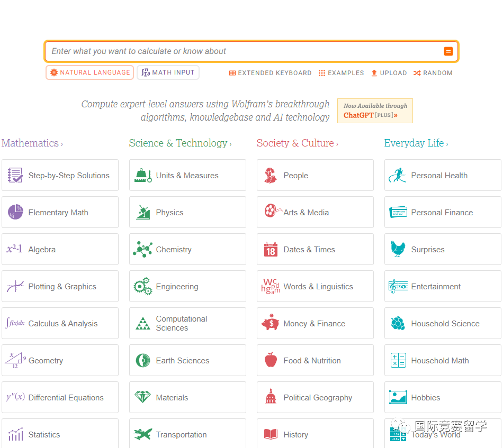Click the Computational Sciences triangle icon

tap(143, 323)
